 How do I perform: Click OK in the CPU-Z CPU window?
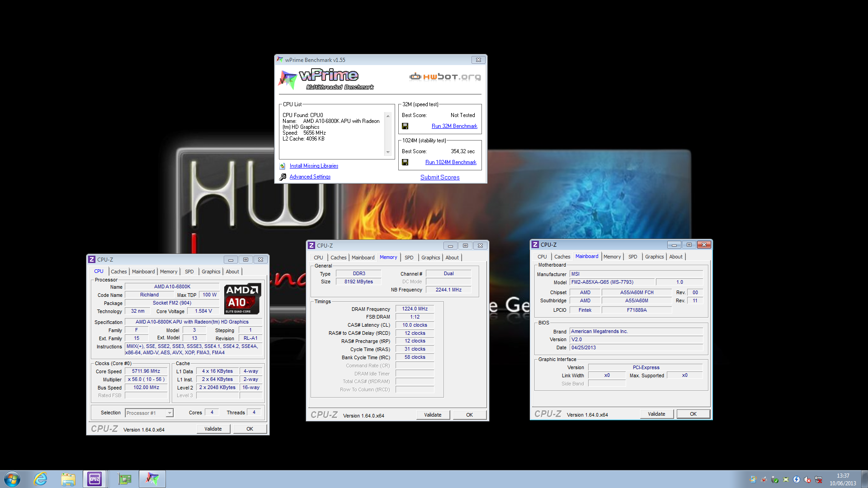(250, 429)
